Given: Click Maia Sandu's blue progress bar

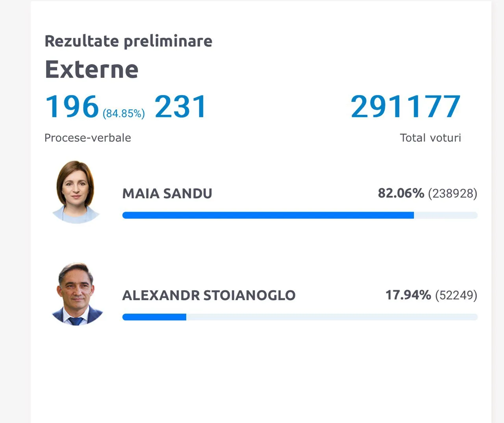Looking at the screenshot, I should [268, 215].
